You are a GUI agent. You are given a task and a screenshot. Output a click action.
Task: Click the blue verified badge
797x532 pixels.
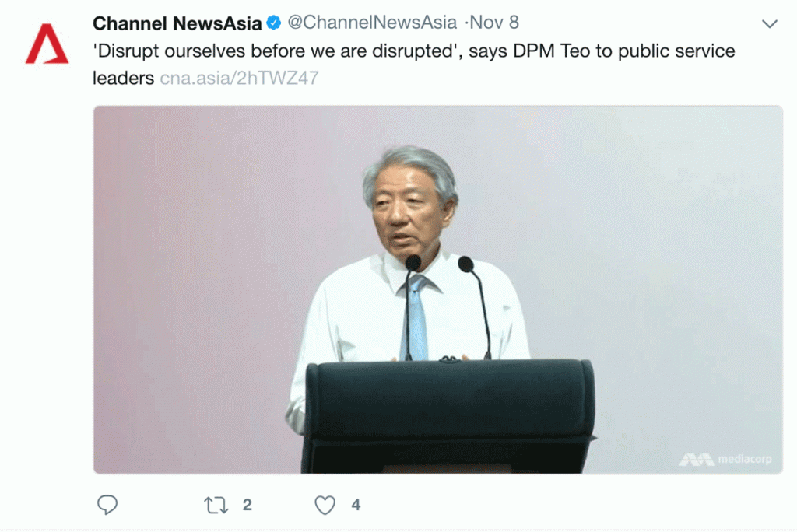pos(274,23)
